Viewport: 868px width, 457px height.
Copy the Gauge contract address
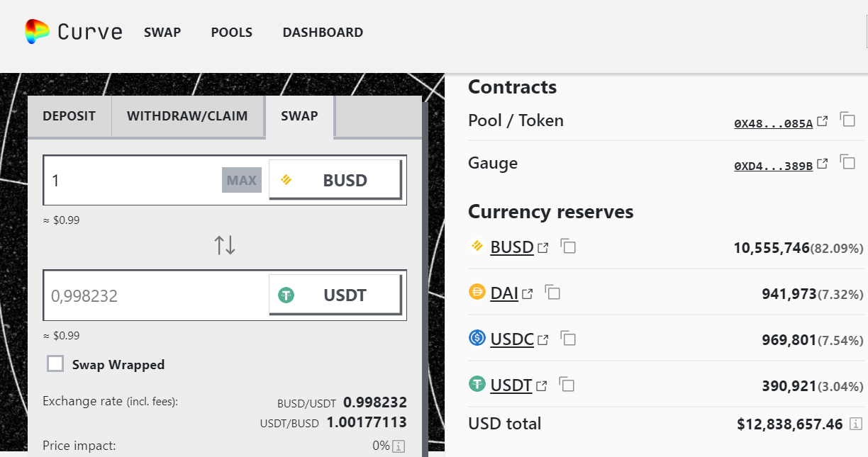click(847, 162)
